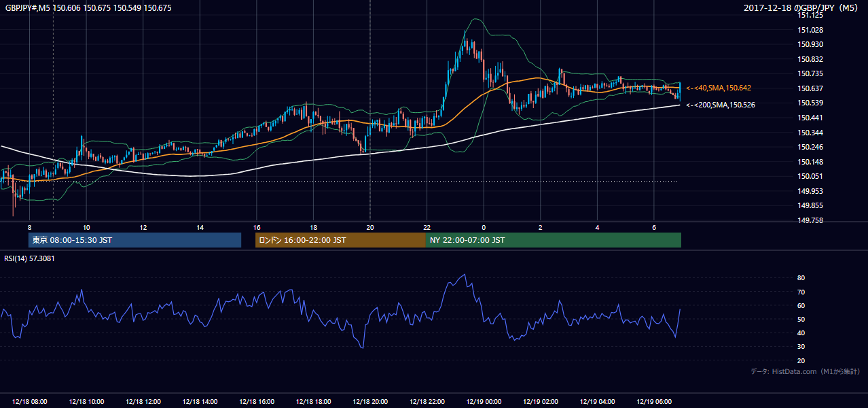Click hour label 14 under the price chart
Image resolution: width=868 pixels, height=408 pixels.
pyautogui.click(x=200, y=227)
